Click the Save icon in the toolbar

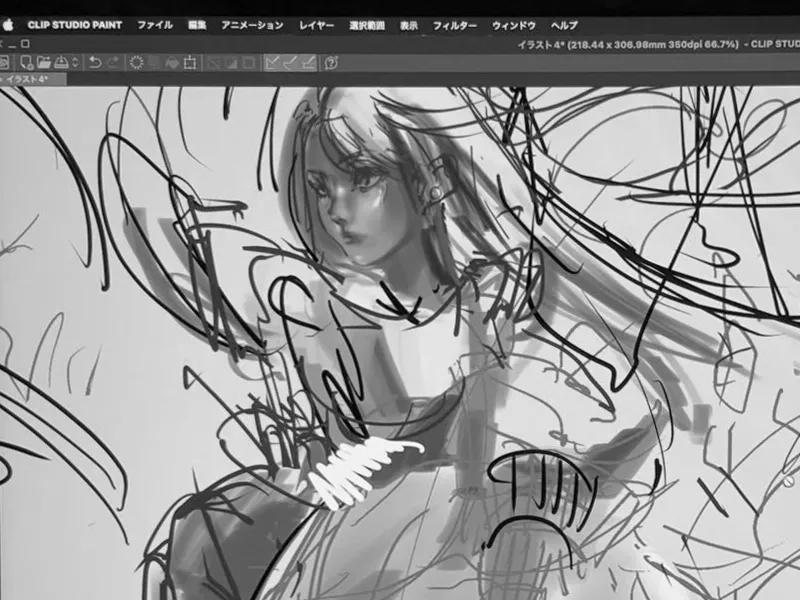pos(61,62)
